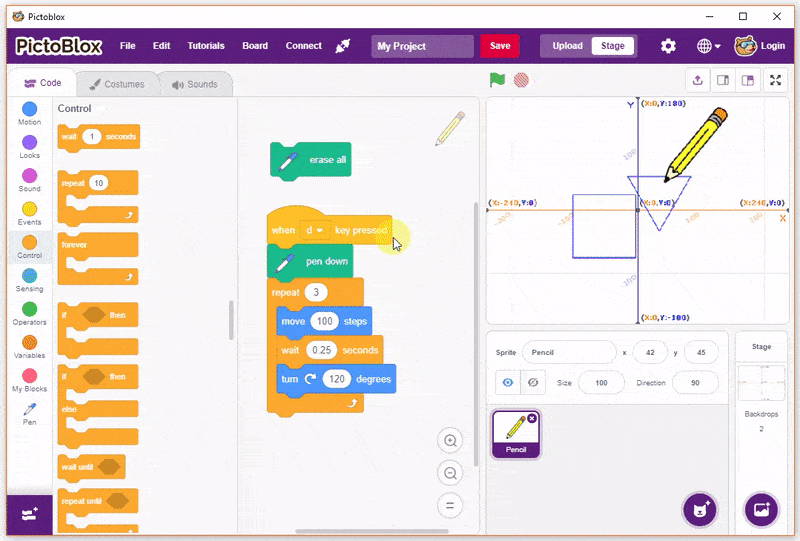Click the wait until block in palette

[x=91, y=466]
